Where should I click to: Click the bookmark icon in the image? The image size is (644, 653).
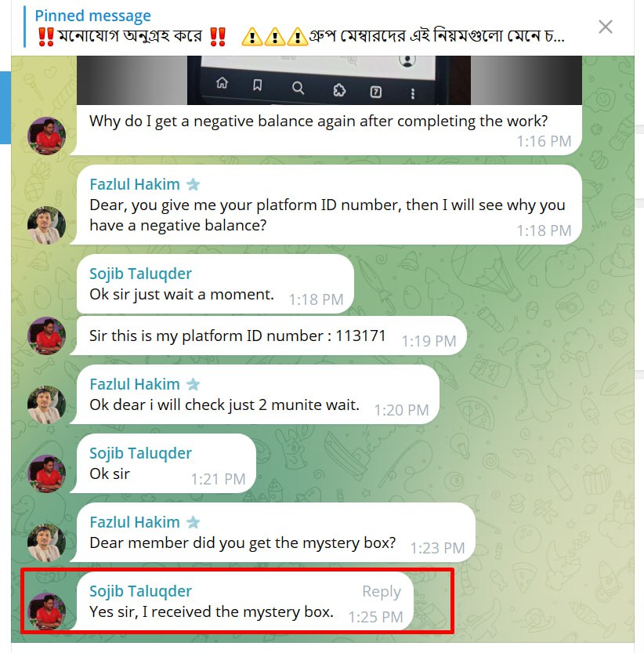point(258,85)
